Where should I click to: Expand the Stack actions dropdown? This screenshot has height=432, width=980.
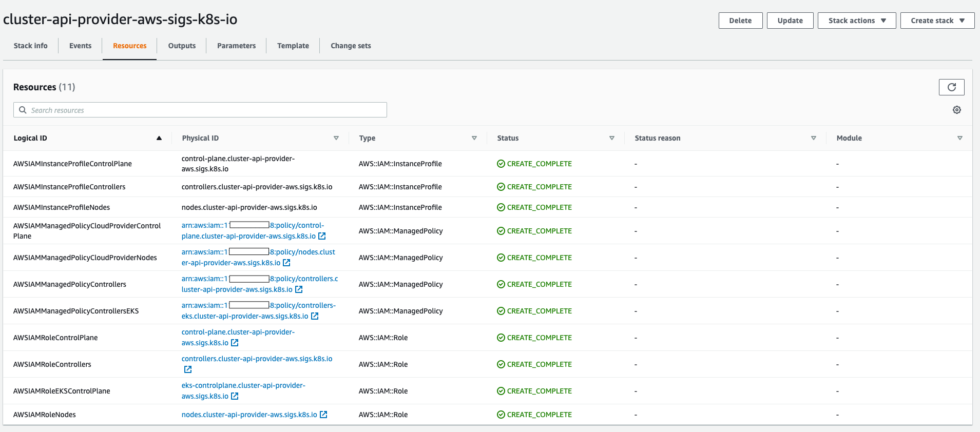[x=856, y=21]
